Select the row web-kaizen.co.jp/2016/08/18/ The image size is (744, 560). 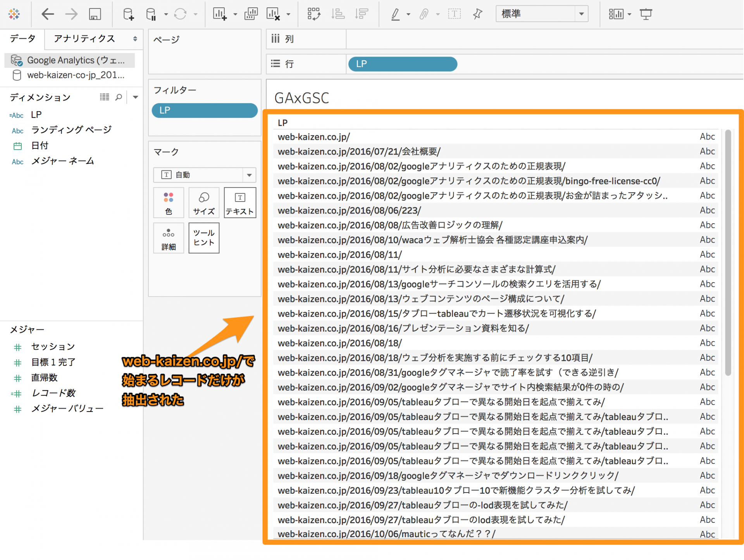tap(496, 343)
